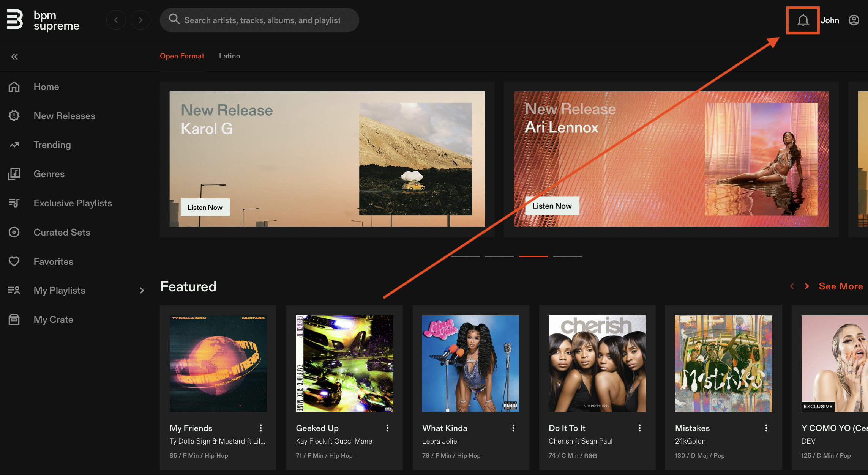
Task: Click the Trending arrow icon
Action: [x=14, y=145]
